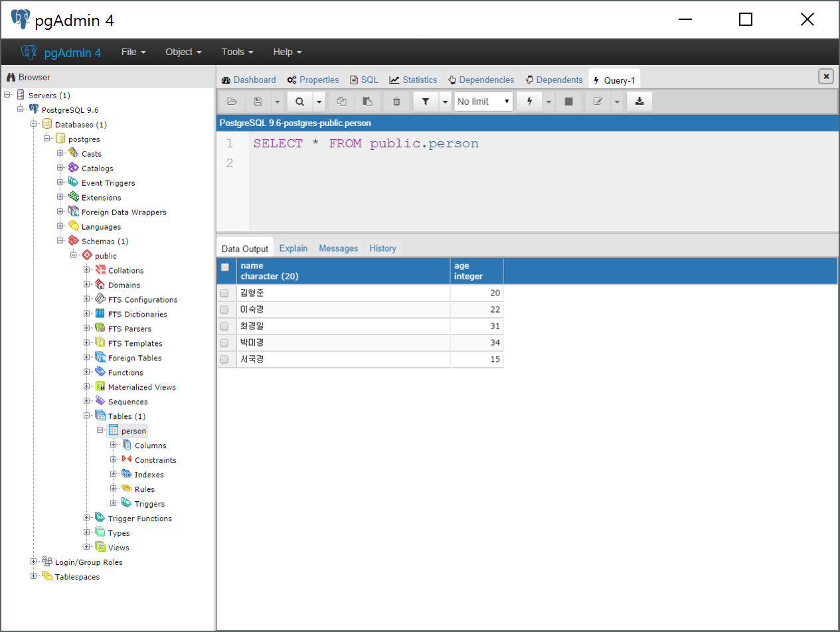Open the Explain results tab

tap(294, 248)
